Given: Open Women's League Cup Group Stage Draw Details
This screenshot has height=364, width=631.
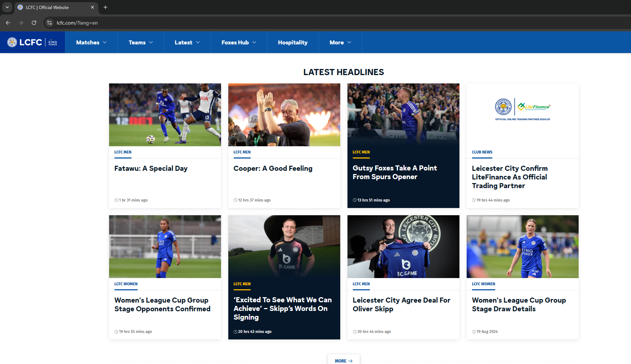Looking at the screenshot, I should pyautogui.click(x=519, y=304).
